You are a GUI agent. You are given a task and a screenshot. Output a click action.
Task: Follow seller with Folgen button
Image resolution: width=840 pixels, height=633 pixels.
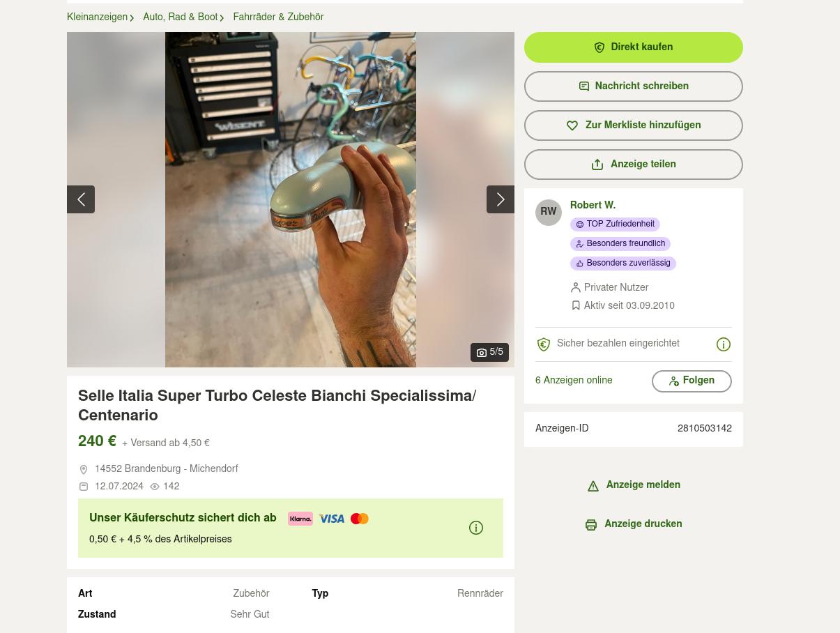691,381
